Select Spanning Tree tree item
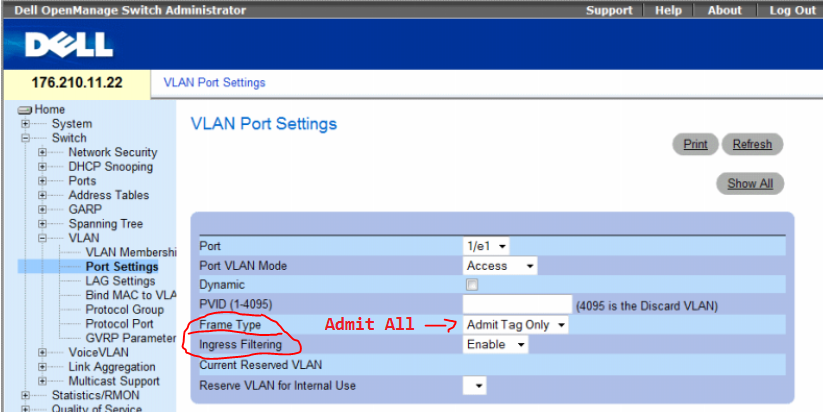 point(105,224)
